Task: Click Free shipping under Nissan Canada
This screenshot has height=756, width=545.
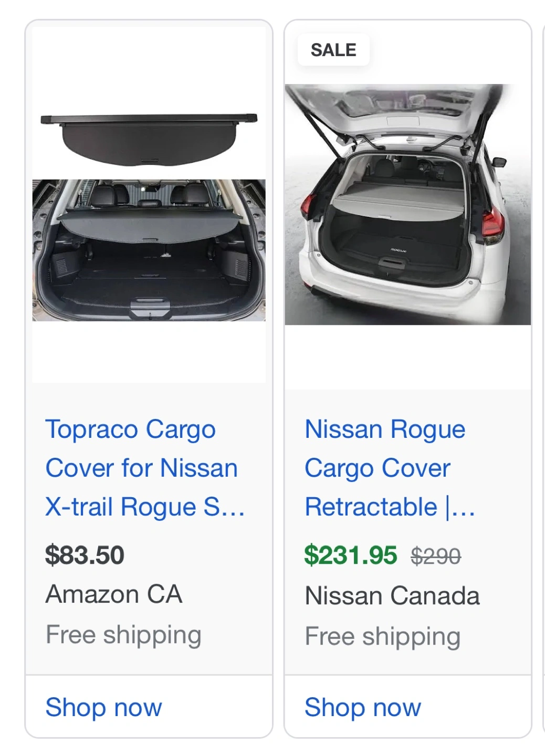Action: 383,636
